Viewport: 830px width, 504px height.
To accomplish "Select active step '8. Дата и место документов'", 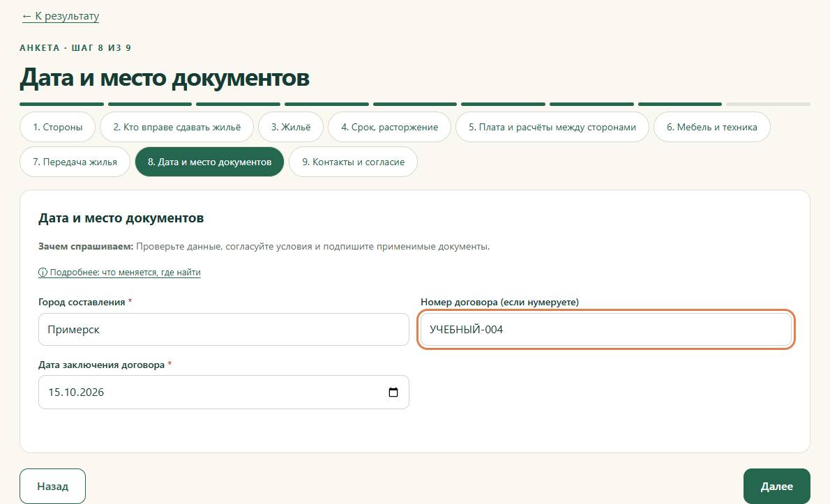I will (210, 162).
